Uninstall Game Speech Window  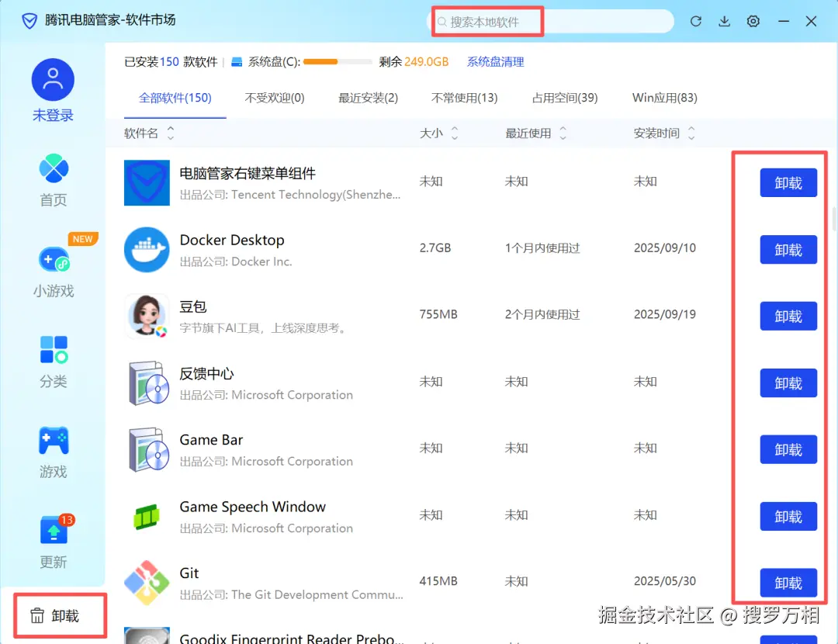pyautogui.click(x=788, y=516)
